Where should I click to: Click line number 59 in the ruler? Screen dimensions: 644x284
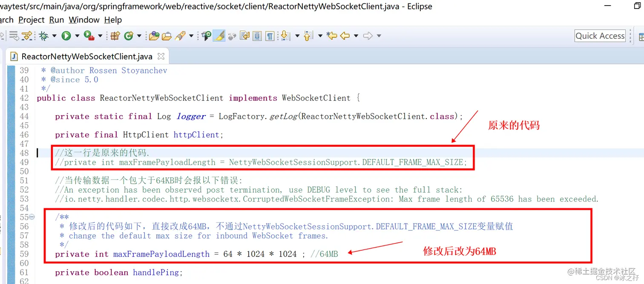(24, 254)
